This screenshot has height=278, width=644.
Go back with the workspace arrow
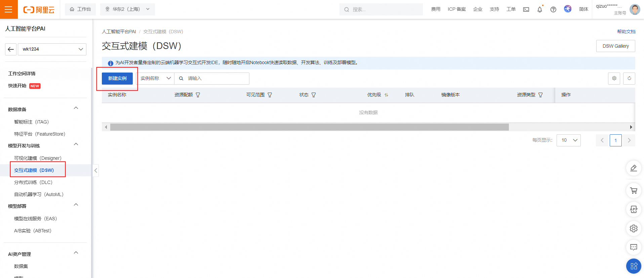(11, 49)
